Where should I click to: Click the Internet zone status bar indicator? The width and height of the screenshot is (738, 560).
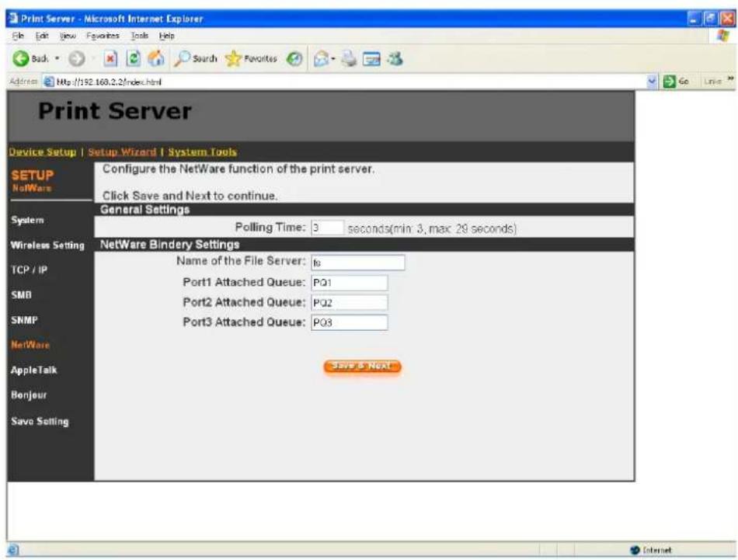pyautogui.click(x=652, y=550)
